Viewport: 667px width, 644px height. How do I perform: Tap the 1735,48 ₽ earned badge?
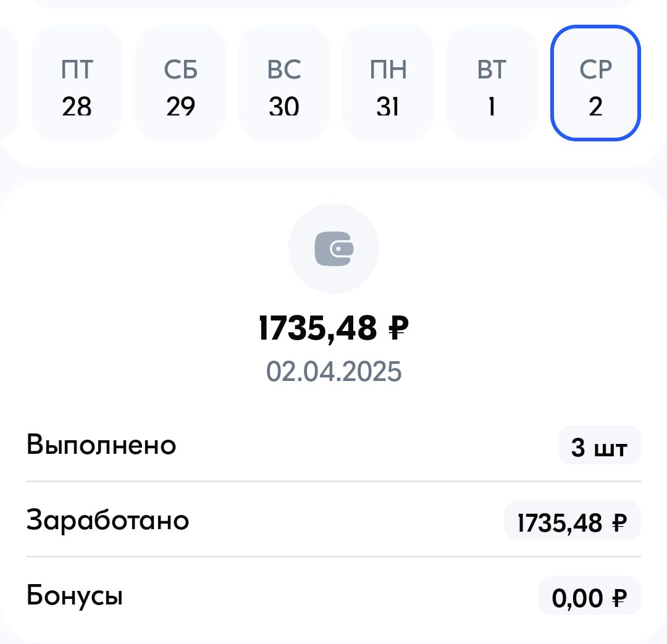572,521
